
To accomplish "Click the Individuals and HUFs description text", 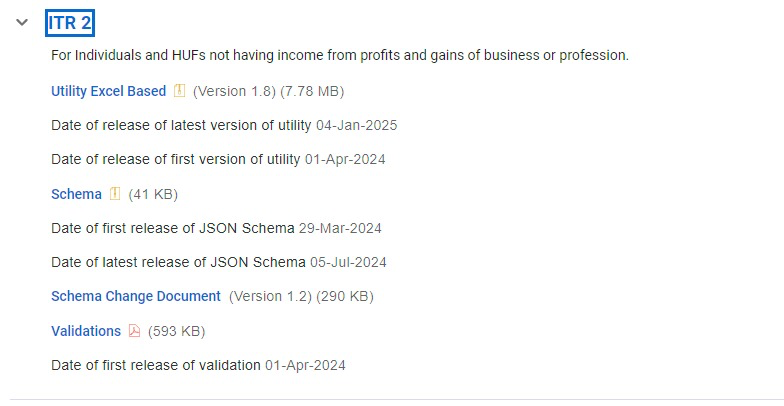I will (340, 55).
